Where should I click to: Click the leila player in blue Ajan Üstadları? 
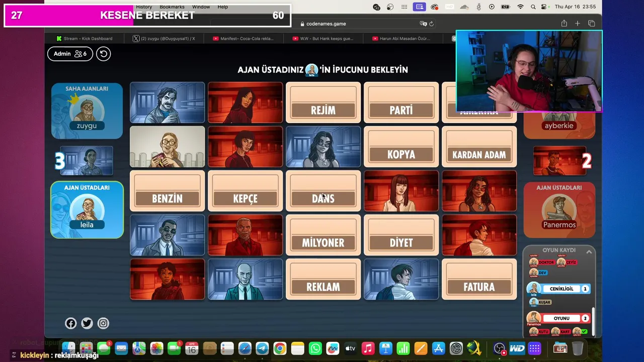tap(87, 212)
